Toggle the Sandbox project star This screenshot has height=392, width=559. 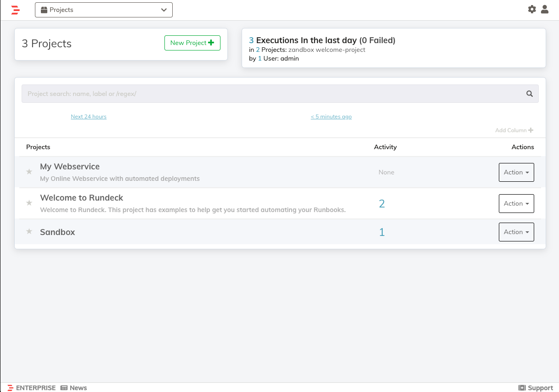click(x=29, y=231)
